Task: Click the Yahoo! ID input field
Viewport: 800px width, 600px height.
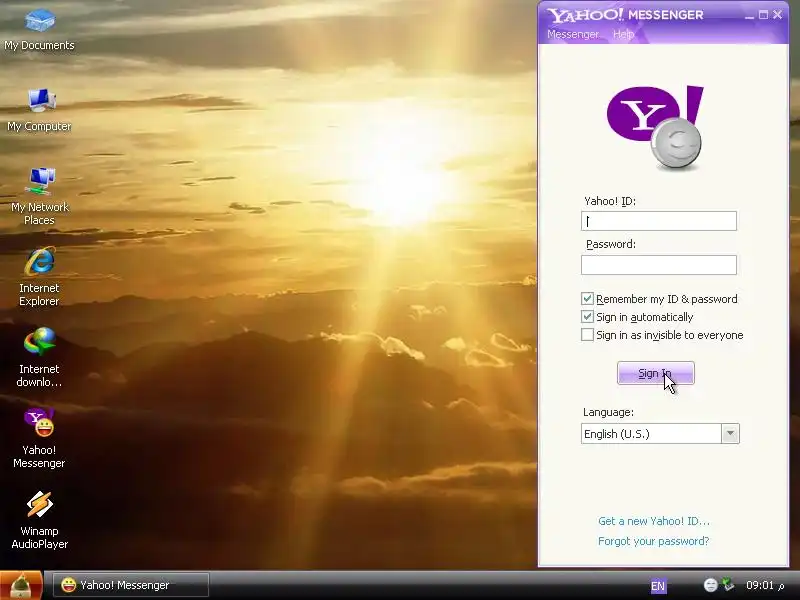Action: [x=659, y=221]
